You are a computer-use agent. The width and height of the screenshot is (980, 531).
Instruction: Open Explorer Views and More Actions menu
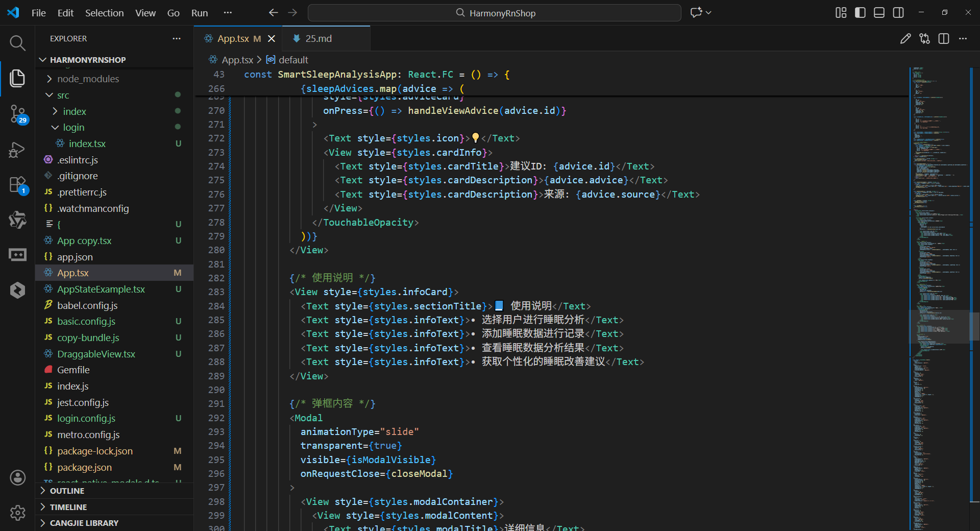[177, 39]
